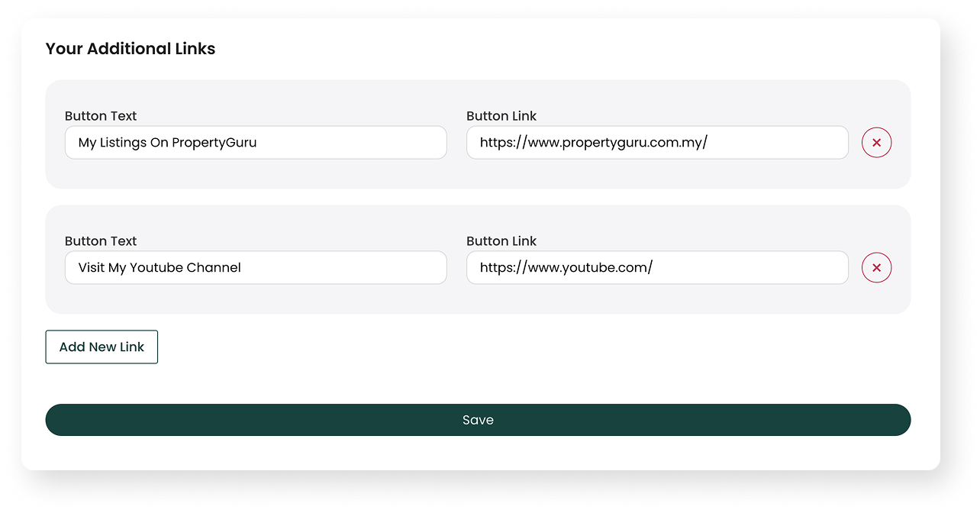Click 'Button Link' label above propertyguru URL

pyautogui.click(x=501, y=116)
